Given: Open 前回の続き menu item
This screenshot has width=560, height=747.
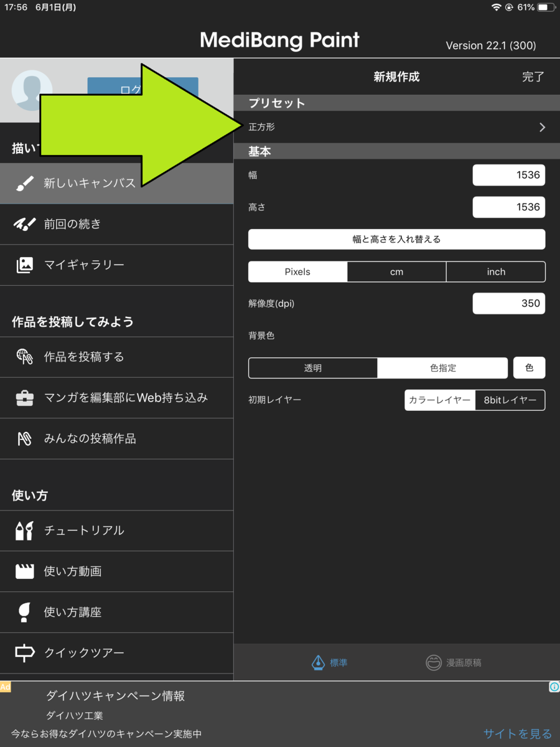Looking at the screenshot, I should 116,224.
